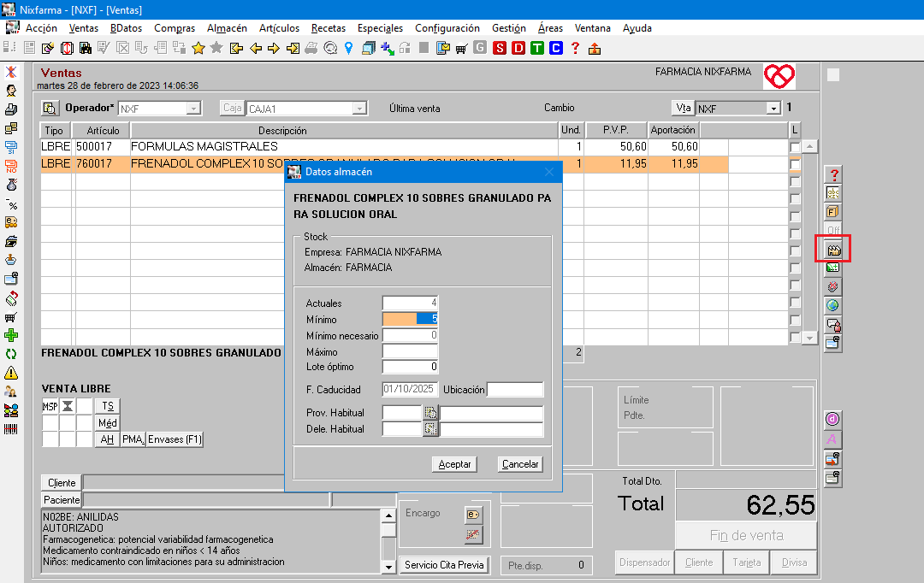This screenshot has width=924, height=583.
Task: Click the binoculars search toolbar icon
Action: 86,48
